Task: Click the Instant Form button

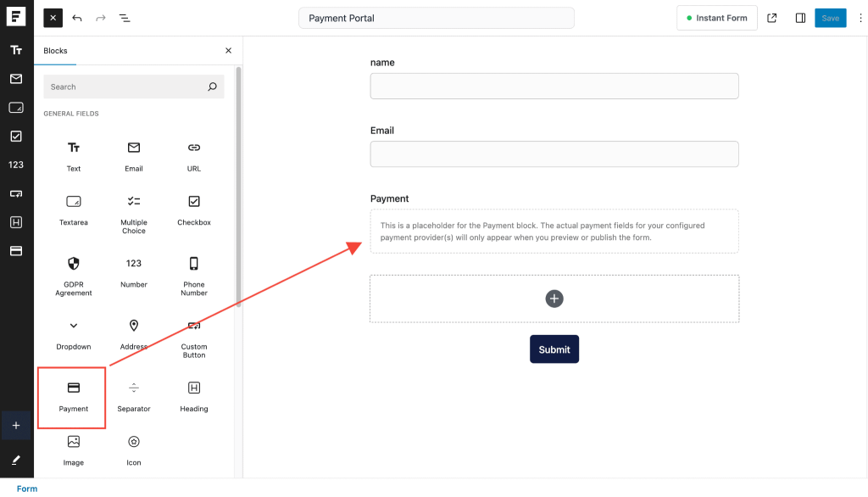Action: coord(716,17)
